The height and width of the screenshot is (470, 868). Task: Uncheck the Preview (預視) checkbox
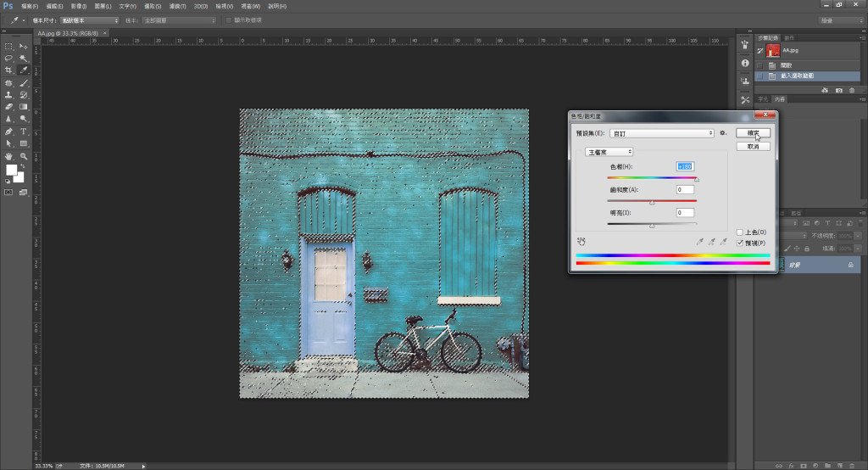click(740, 243)
